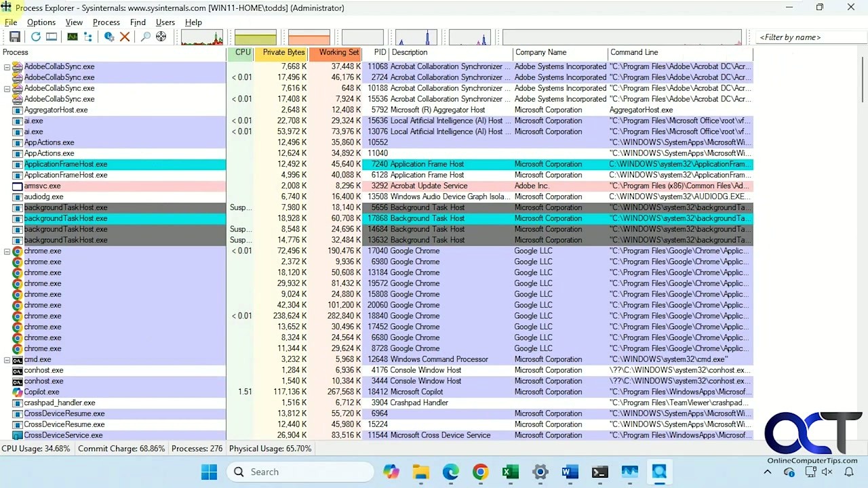Sort by the Working Set column header
This screenshot has height=488, width=868.
338,52
